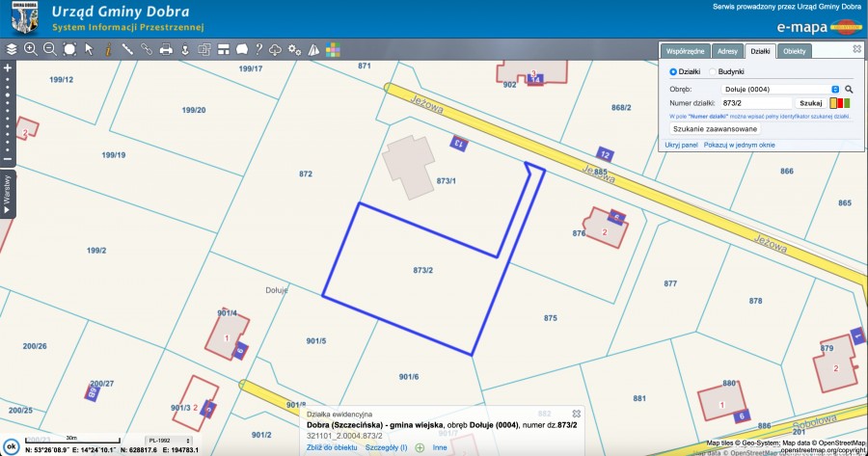Pick the red highlight color swatch
The width and height of the screenshot is (868, 456).
[840, 102]
